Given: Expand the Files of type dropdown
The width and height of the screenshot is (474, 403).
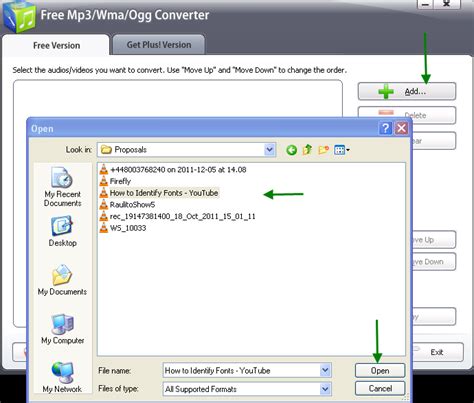Looking at the screenshot, I should [x=325, y=389].
